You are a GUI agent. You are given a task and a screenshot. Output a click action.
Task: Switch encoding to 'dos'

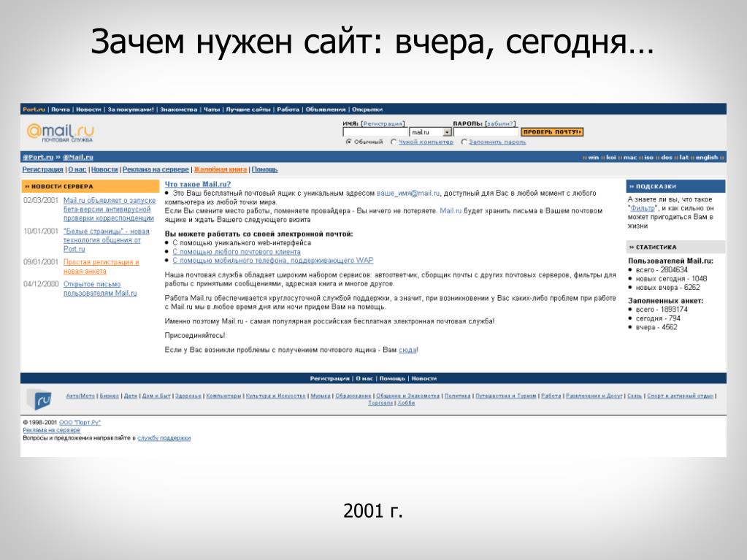click(x=667, y=158)
